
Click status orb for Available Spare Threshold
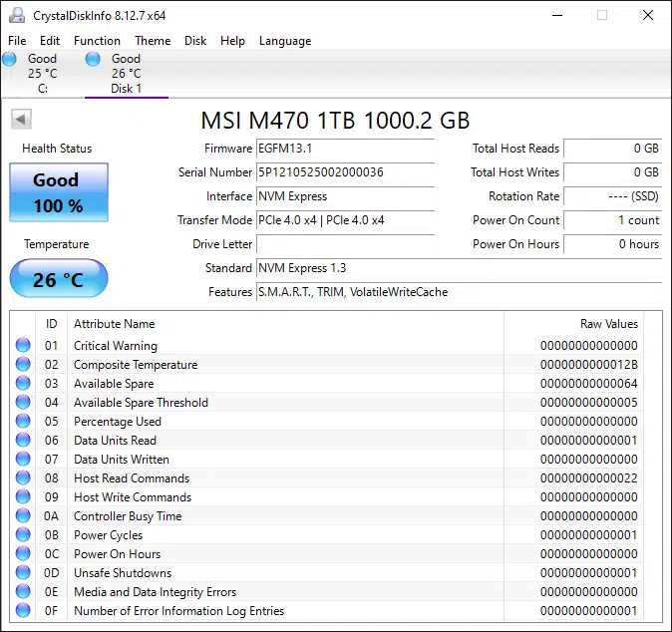(x=23, y=402)
